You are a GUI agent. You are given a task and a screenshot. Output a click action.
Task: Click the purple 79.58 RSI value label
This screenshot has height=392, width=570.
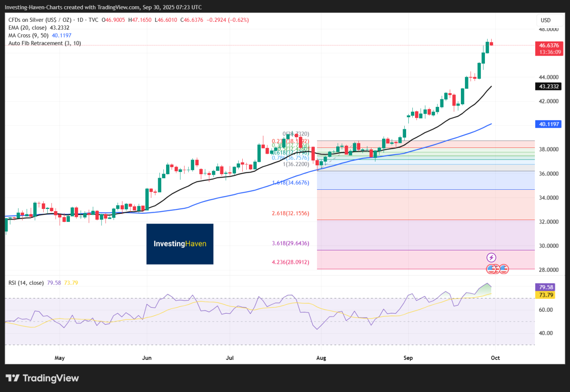tap(545, 287)
